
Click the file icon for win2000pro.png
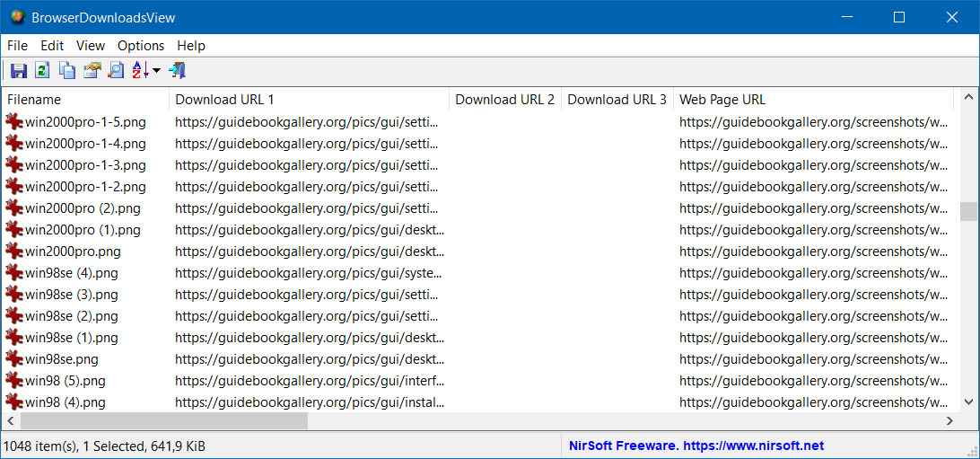[x=14, y=252]
